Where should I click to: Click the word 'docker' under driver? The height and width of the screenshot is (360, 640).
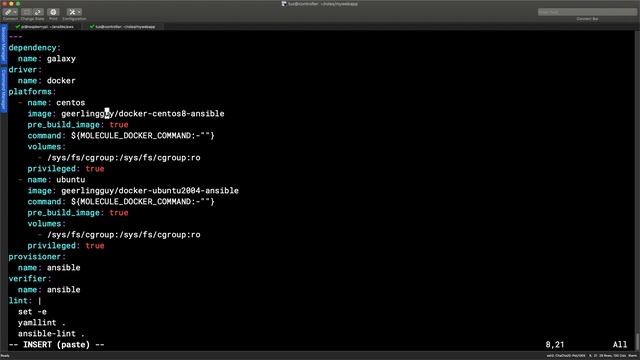click(61, 81)
